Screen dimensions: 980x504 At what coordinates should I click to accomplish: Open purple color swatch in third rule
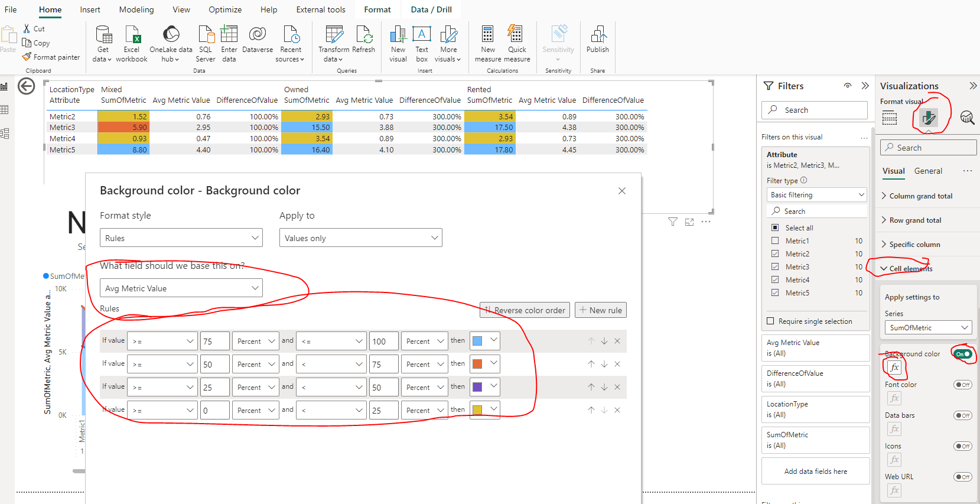point(485,387)
